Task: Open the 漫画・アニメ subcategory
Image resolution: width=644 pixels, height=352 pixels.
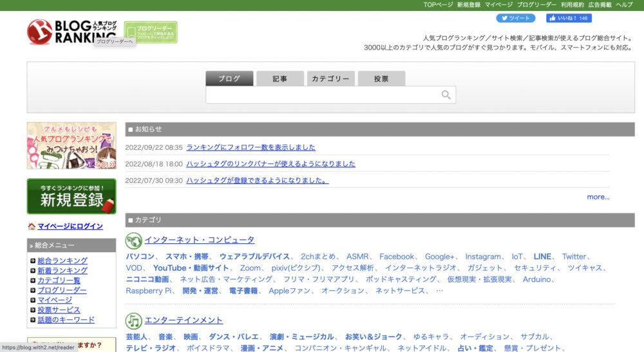Action: point(262,348)
